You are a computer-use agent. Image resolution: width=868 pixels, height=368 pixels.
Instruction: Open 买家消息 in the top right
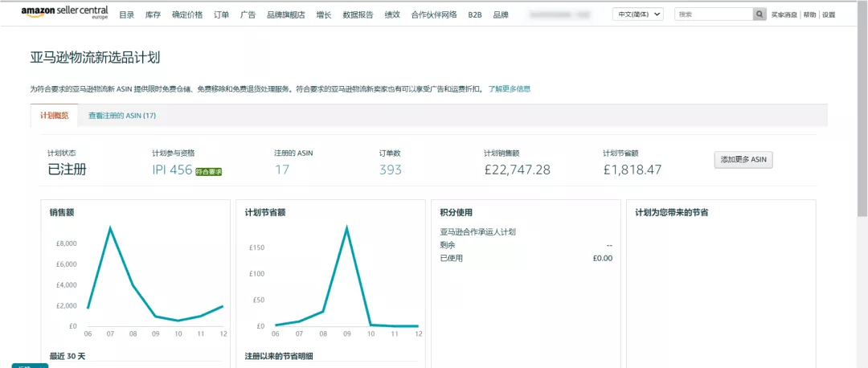click(784, 15)
